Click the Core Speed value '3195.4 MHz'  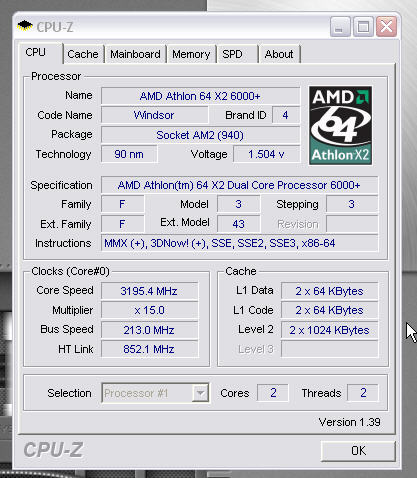coord(149,291)
